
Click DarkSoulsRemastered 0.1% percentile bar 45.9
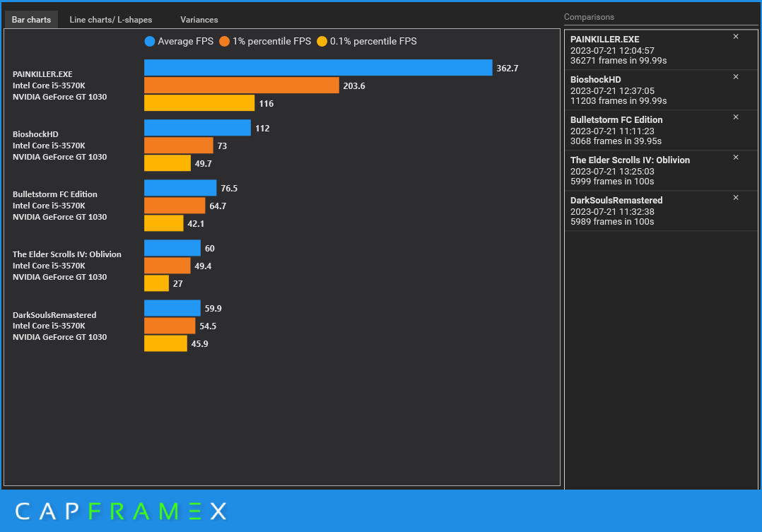[x=165, y=343]
